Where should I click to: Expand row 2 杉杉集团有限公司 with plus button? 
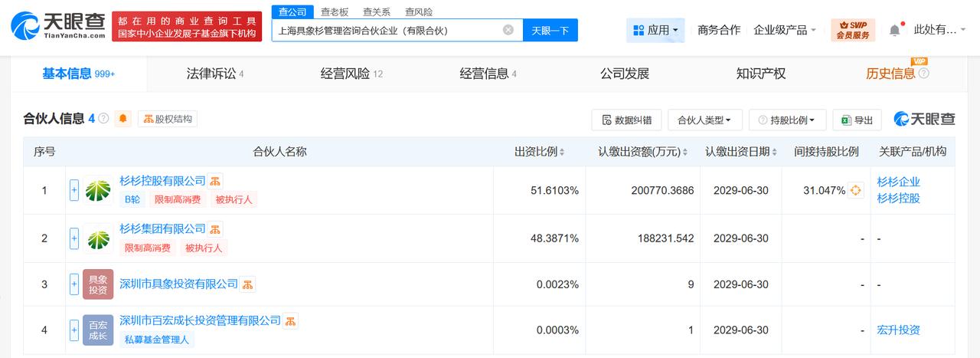(x=74, y=238)
